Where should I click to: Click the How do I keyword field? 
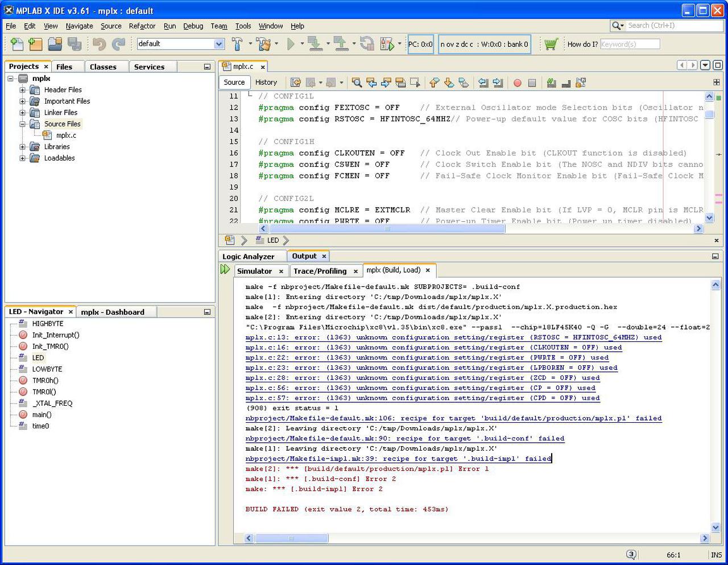(x=630, y=44)
